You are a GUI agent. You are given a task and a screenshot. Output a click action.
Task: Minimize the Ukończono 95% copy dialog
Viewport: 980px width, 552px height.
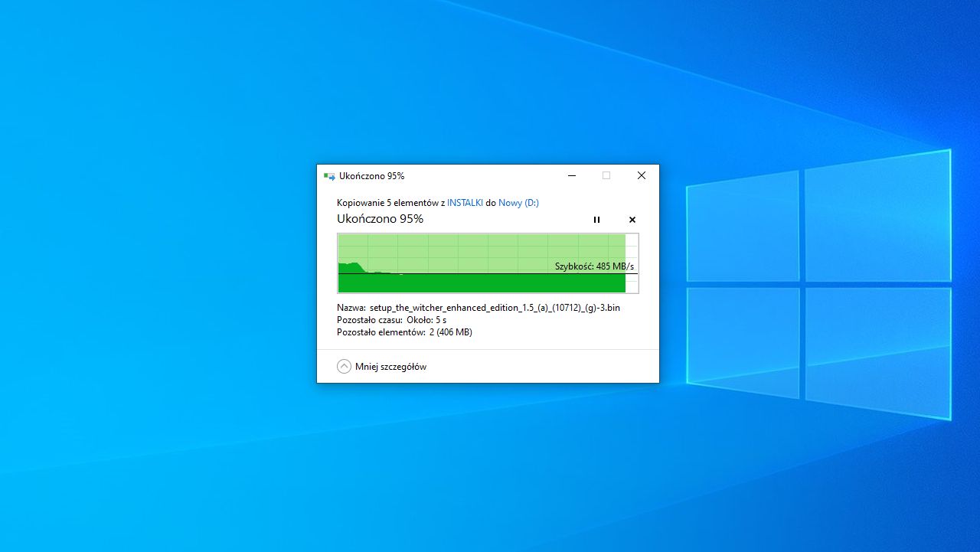click(x=572, y=175)
